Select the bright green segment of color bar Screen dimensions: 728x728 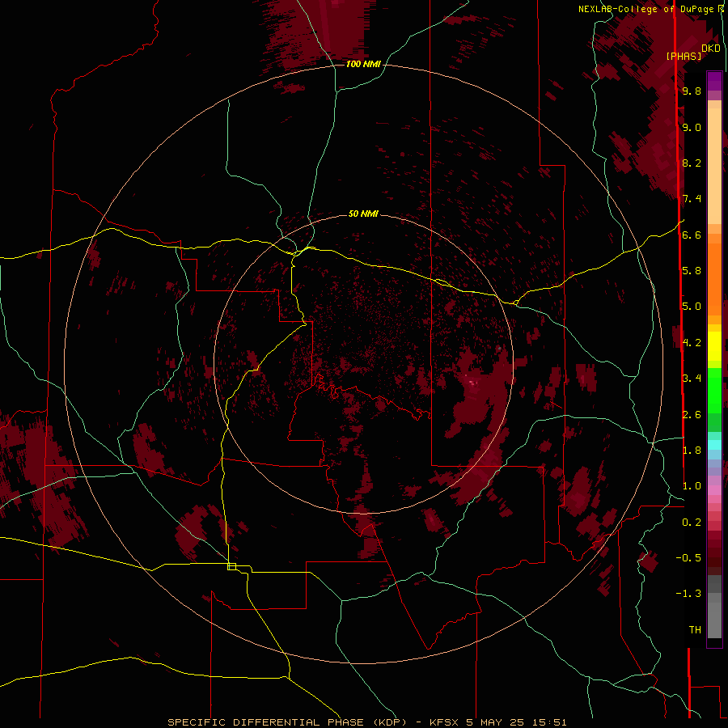(x=714, y=390)
